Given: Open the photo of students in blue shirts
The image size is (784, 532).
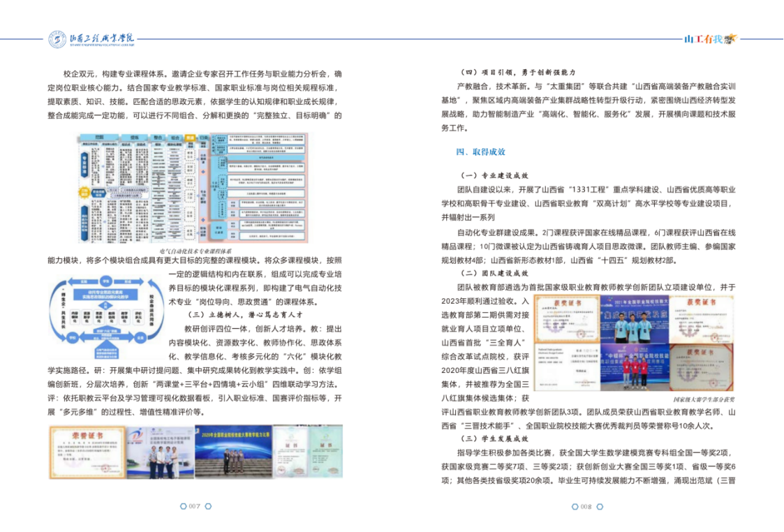Looking at the screenshot, I should click(x=635, y=318).
